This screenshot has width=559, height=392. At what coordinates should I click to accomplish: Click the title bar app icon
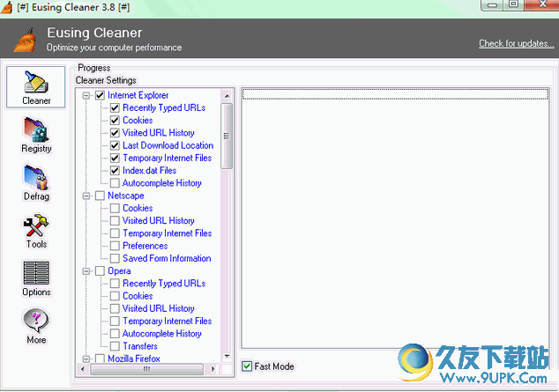pos(7,7)
